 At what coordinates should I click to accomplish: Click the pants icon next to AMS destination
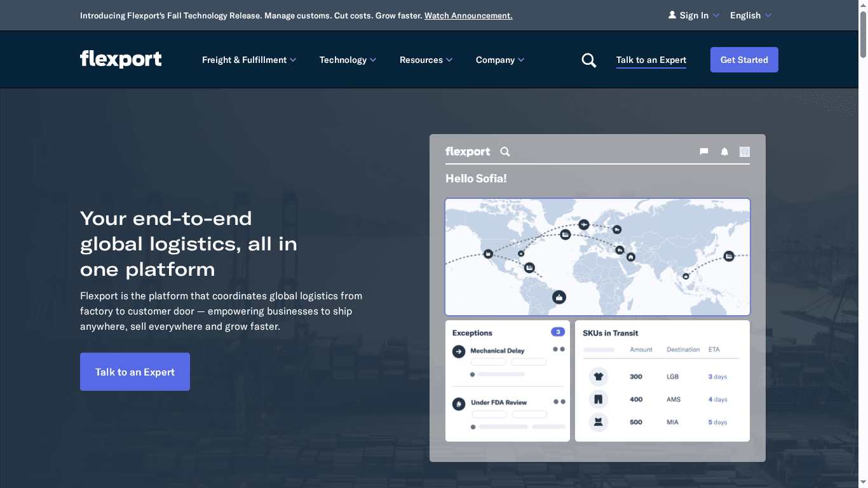[598, 399]
